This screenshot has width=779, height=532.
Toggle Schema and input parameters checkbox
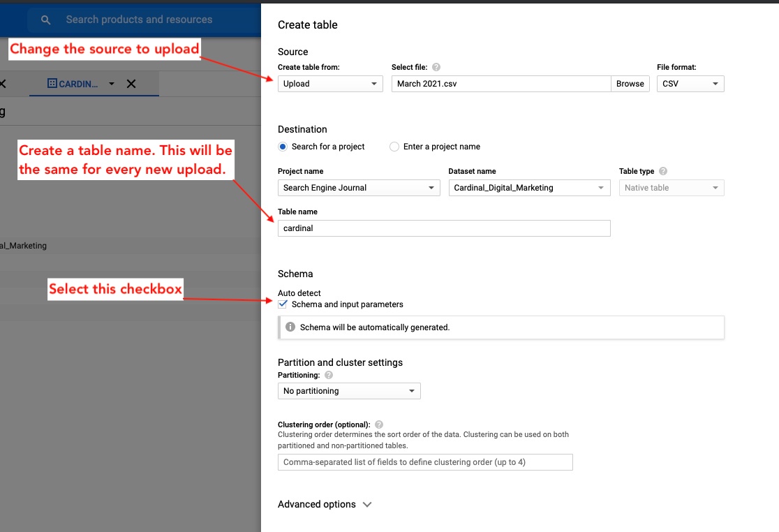pos(283,304)
